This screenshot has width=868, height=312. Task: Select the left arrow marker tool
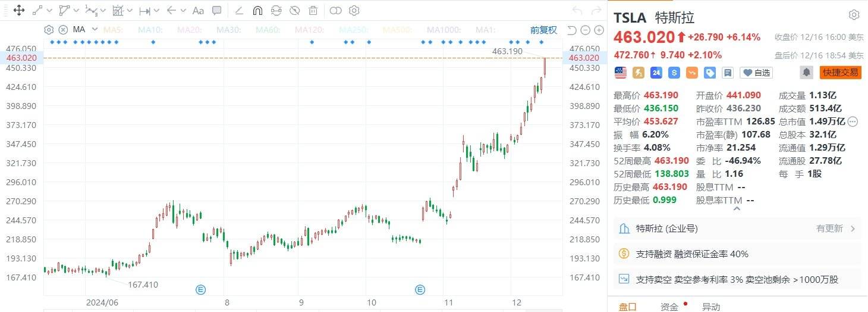(171, 10)
